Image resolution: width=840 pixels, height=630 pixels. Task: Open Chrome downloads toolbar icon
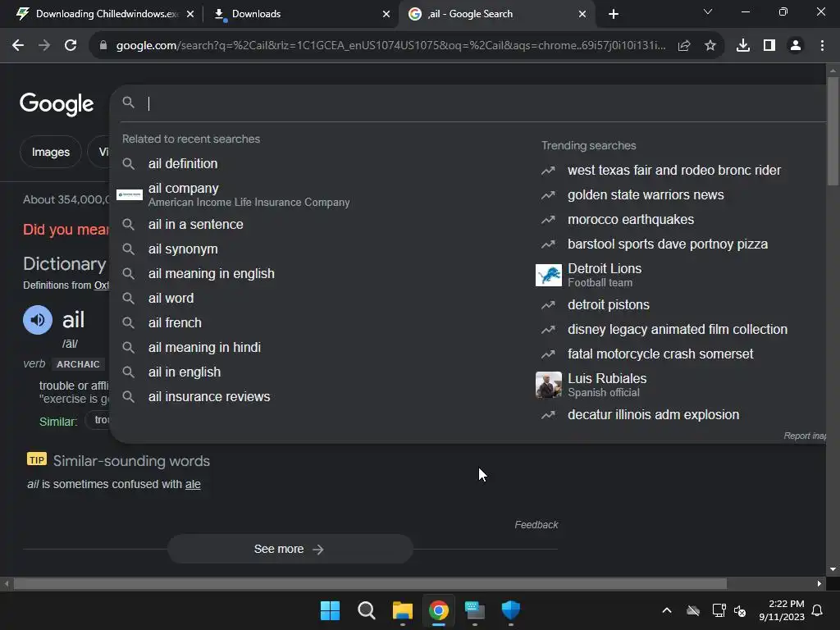(743, 46)
